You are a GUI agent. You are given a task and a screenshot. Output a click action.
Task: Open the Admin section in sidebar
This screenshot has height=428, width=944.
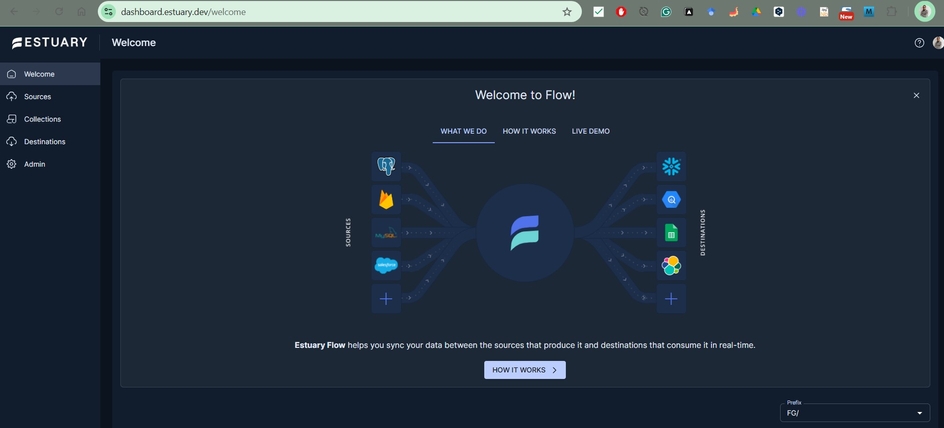click(x=34, y=164)
